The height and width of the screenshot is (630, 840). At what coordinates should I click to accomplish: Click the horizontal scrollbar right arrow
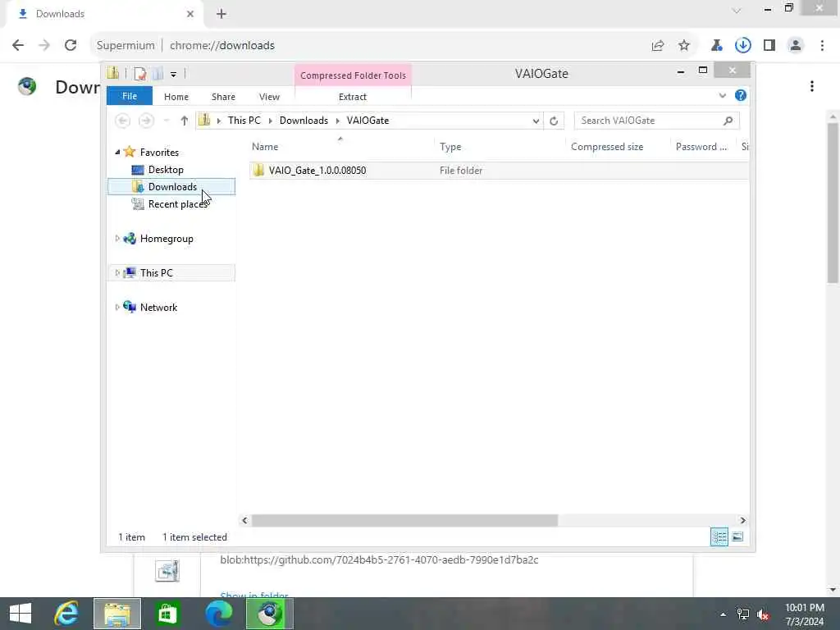[x=742, y=520]
